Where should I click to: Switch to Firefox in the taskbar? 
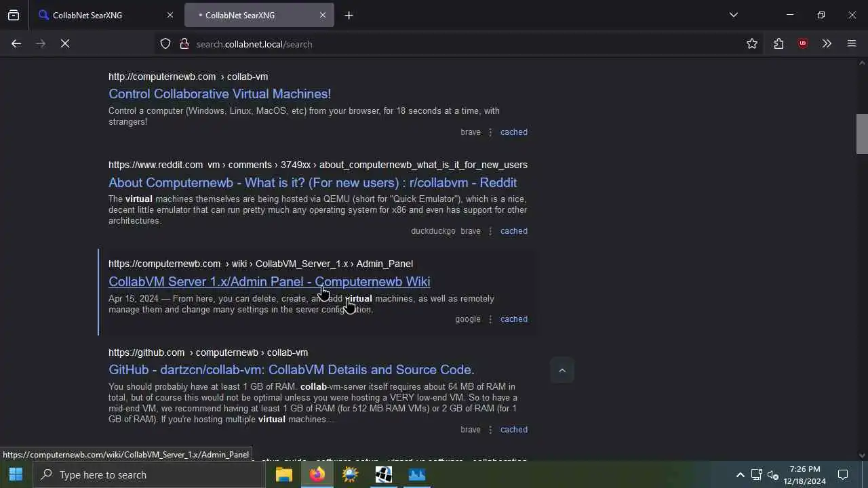(x=317, y=474)
